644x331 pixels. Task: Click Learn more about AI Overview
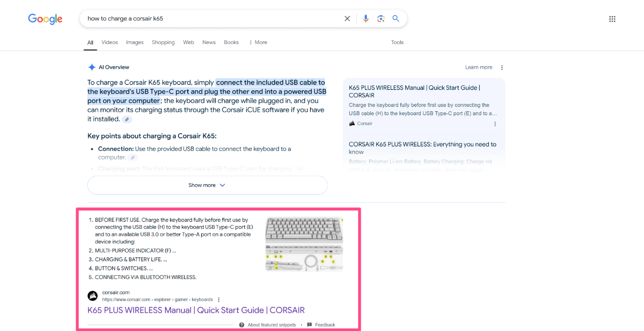(x=479, y=67)
